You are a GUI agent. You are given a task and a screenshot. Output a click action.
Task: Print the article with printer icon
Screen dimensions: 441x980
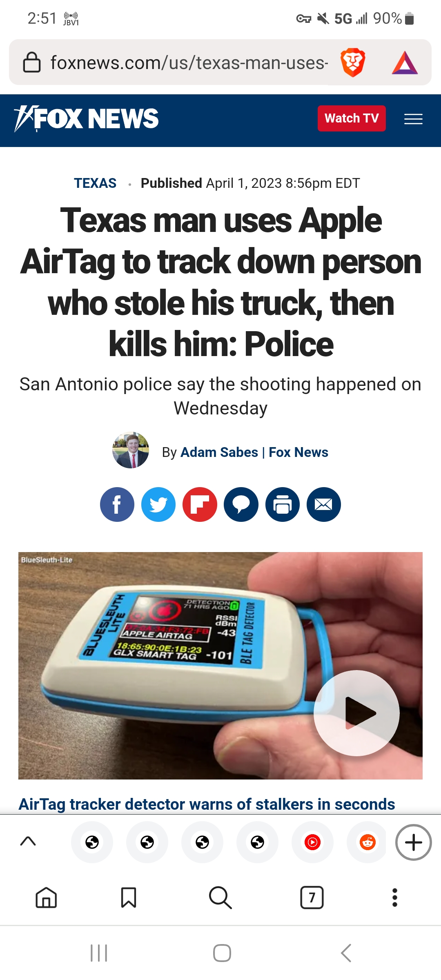coord(283,504)
